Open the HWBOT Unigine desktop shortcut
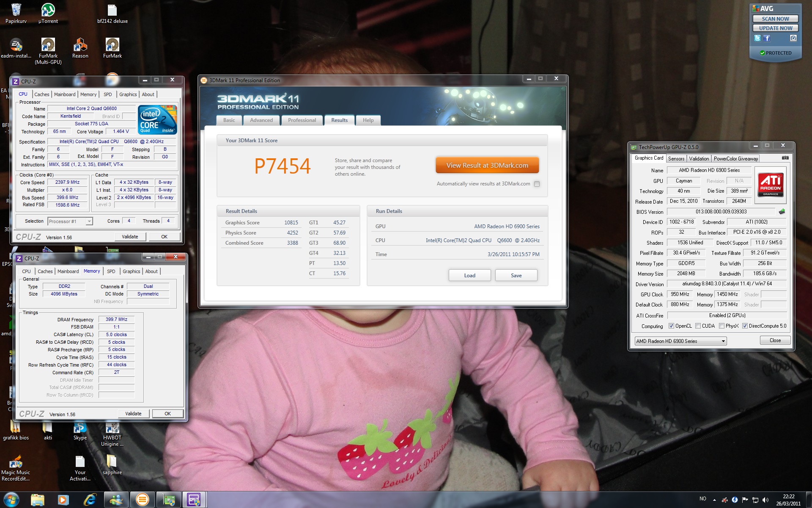The height and width of the screenshot is (508, 812). pos(112,434)
